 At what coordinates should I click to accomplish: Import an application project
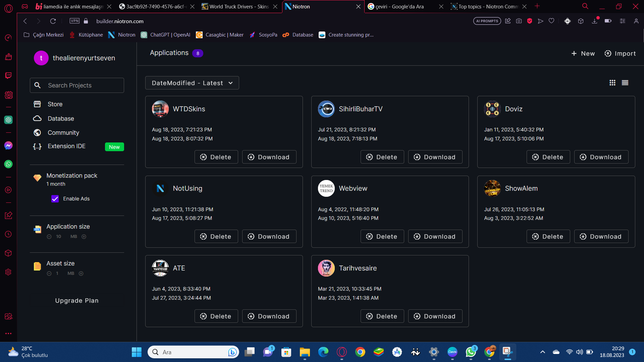620,54
